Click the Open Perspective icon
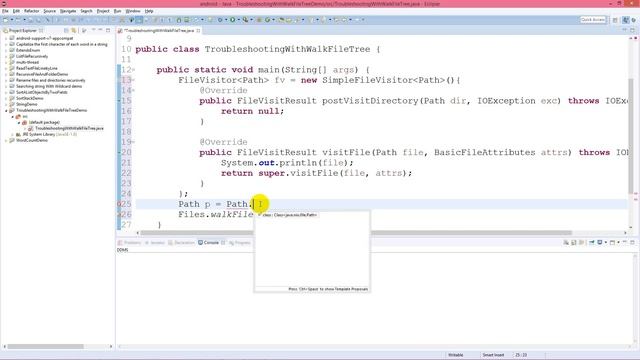 615,20
